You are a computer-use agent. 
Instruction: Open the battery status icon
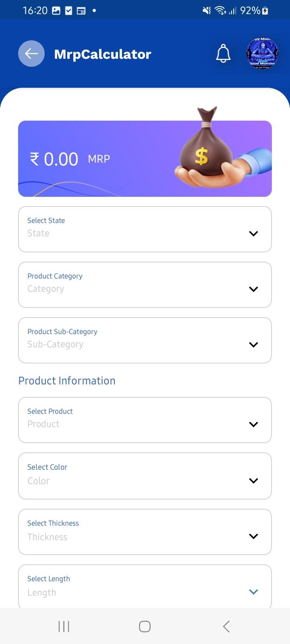tap(265, 11)
